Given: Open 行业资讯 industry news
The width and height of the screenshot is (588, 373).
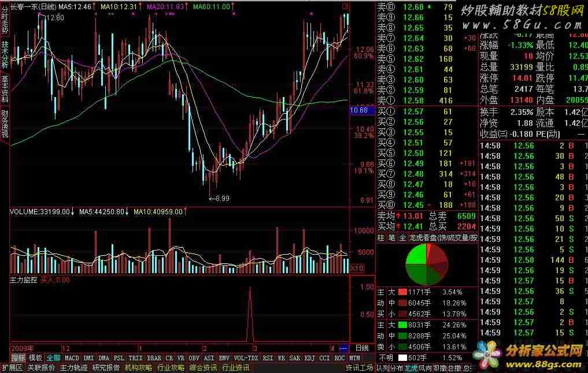Looking at the screenshot, I should pos(235,368).
